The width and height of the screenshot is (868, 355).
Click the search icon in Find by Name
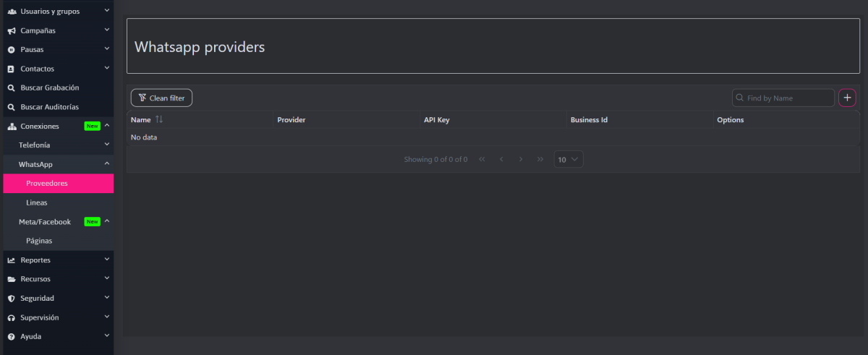pyautogui.click(x=740, y=98)
